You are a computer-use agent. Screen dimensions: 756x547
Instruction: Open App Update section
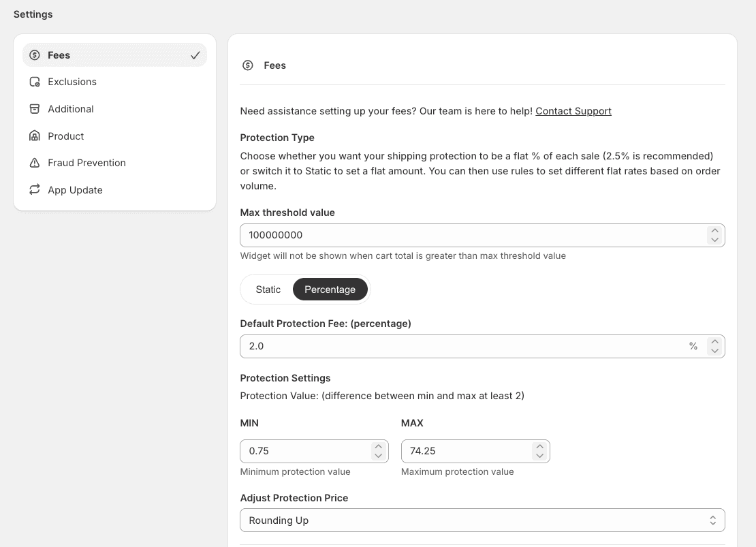114,189
